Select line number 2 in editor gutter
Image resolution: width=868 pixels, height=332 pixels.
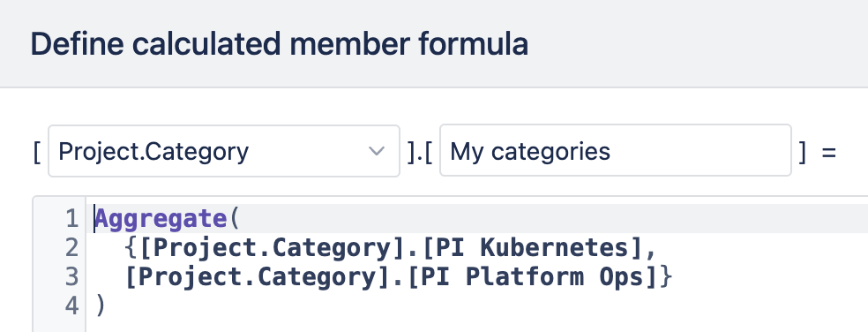(72, 248)
